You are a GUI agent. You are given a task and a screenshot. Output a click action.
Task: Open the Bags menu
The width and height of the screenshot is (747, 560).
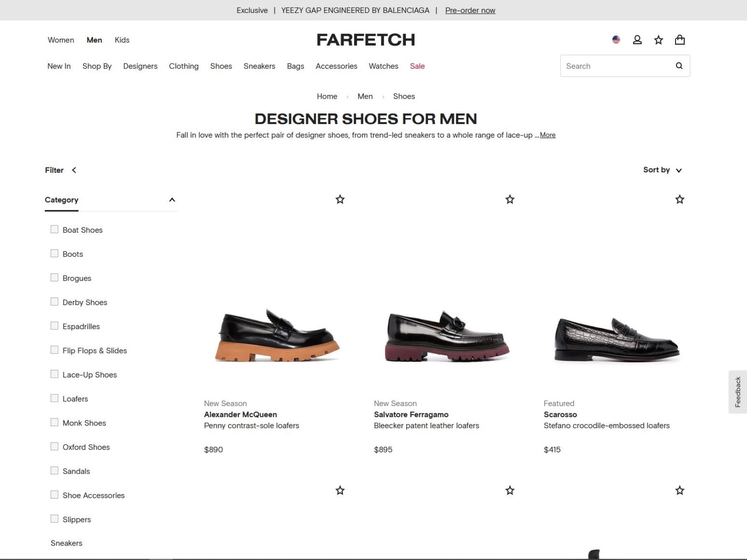coord(295,66)
